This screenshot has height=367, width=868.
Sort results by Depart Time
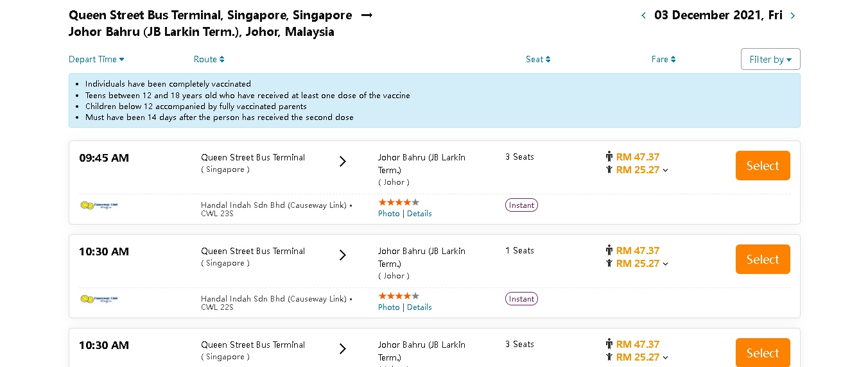pos(96,60)
